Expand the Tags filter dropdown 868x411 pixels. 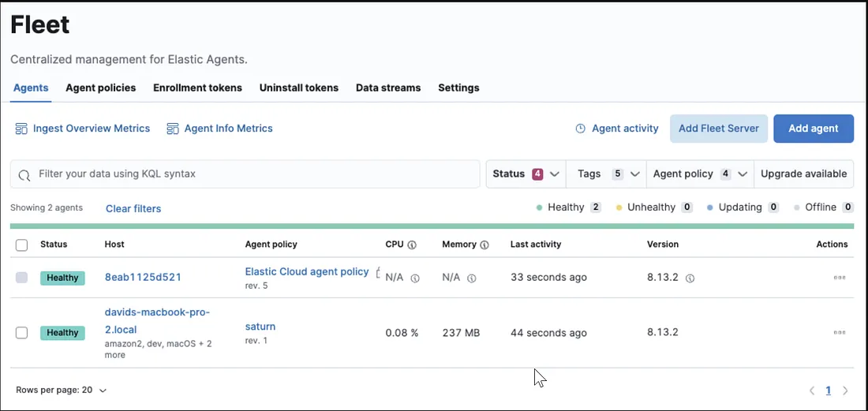coord(606,174)
